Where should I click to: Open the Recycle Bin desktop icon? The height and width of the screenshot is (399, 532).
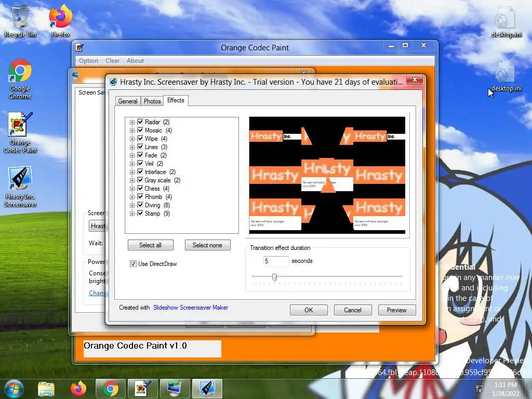(x=20, y=20)
